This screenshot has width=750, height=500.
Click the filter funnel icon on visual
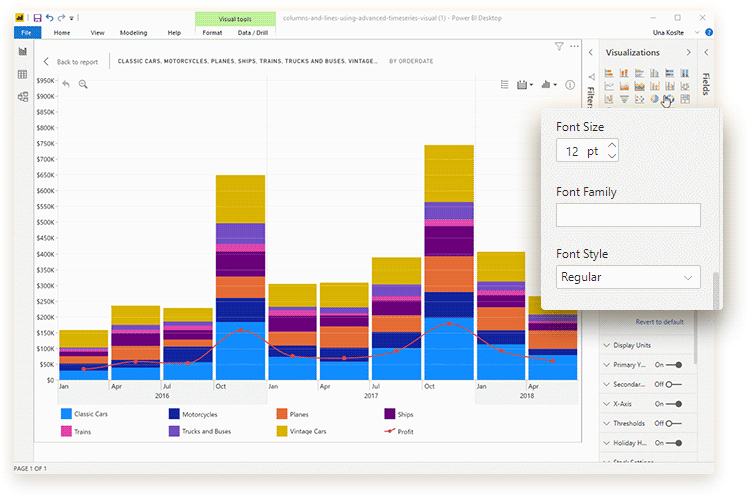559,46
